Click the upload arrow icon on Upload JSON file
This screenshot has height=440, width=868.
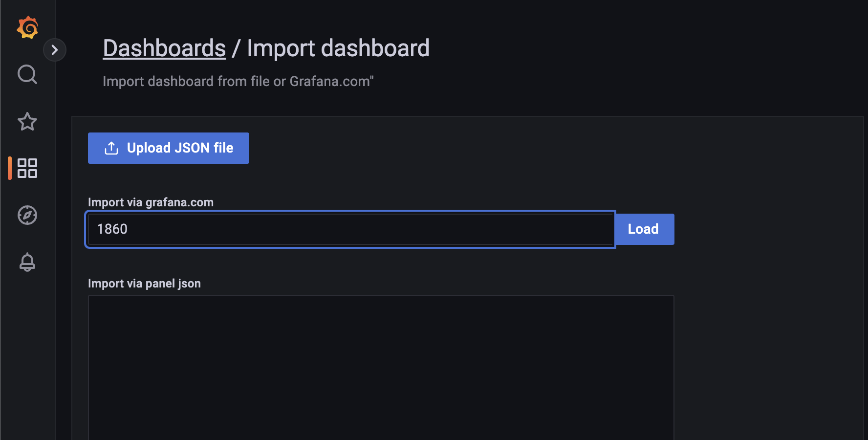pos(111,148)
